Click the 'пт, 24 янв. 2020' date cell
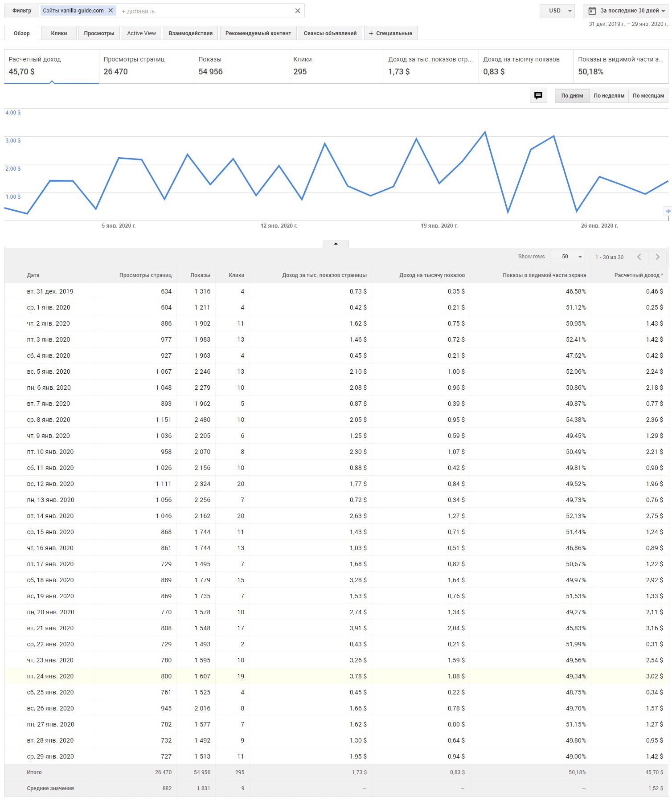 (x=50, y=676)
